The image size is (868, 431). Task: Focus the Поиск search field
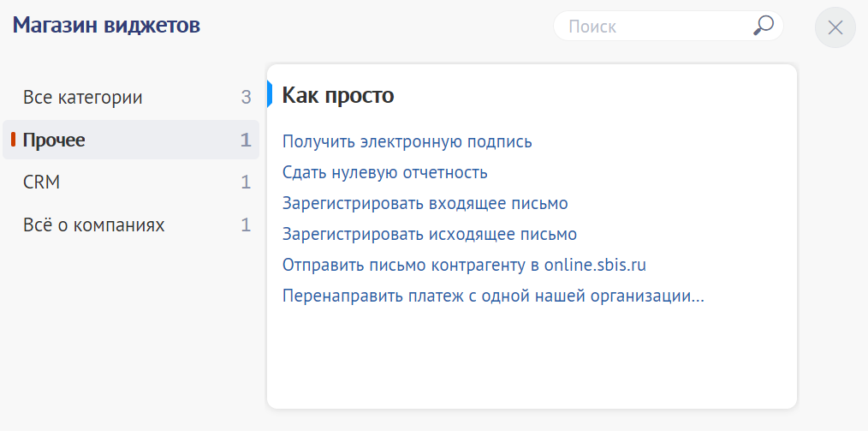669,26
